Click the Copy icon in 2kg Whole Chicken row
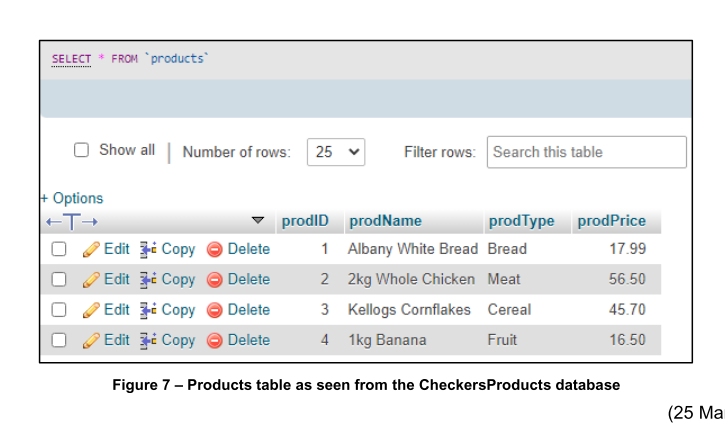 click(148, 280)
